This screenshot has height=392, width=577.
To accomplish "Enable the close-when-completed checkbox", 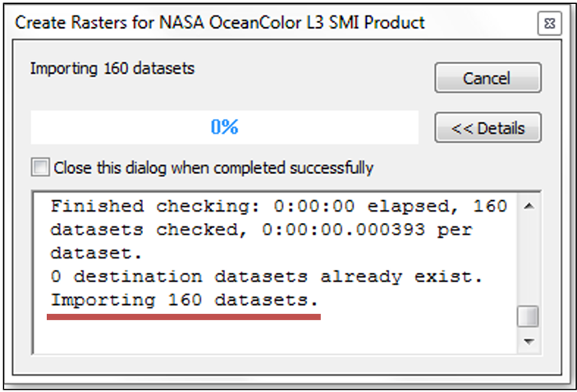I will 40,168.
